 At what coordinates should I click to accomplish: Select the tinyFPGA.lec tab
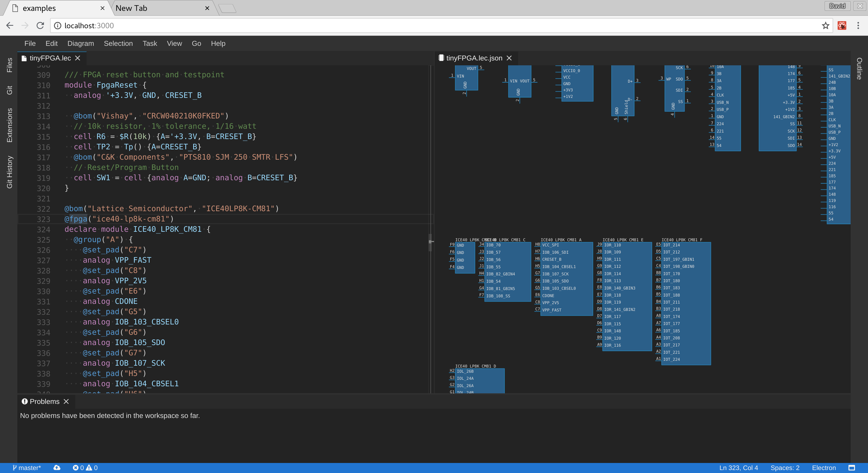[50, 58]
